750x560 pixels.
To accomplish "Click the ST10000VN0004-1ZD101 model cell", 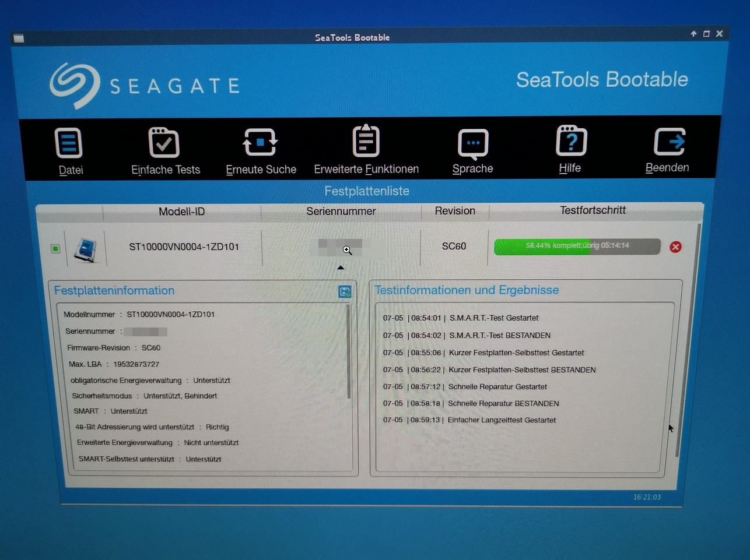I will 184,247.
